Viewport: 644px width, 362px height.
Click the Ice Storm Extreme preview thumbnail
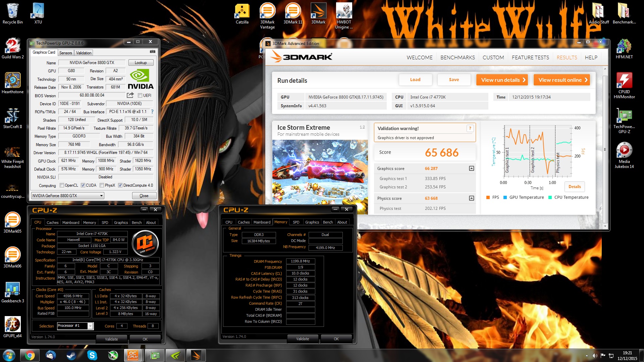pos(320,172)
